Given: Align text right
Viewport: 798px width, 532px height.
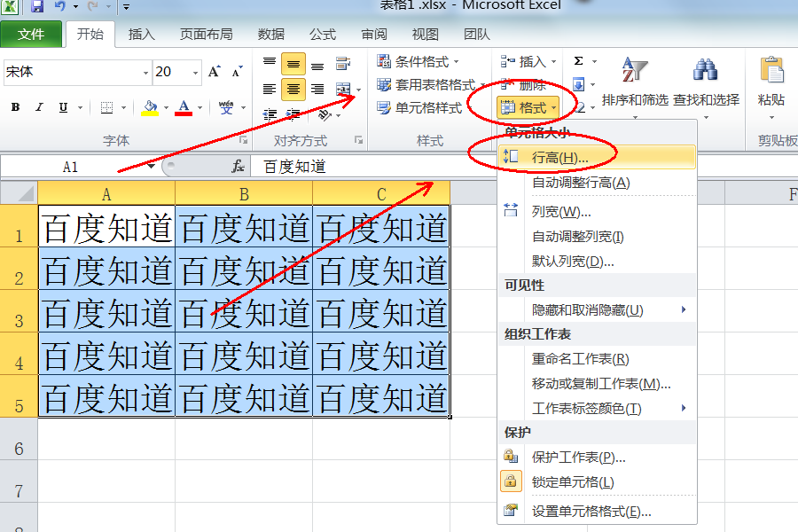Looking at the screenshot, I should click(x=317, y=89).
